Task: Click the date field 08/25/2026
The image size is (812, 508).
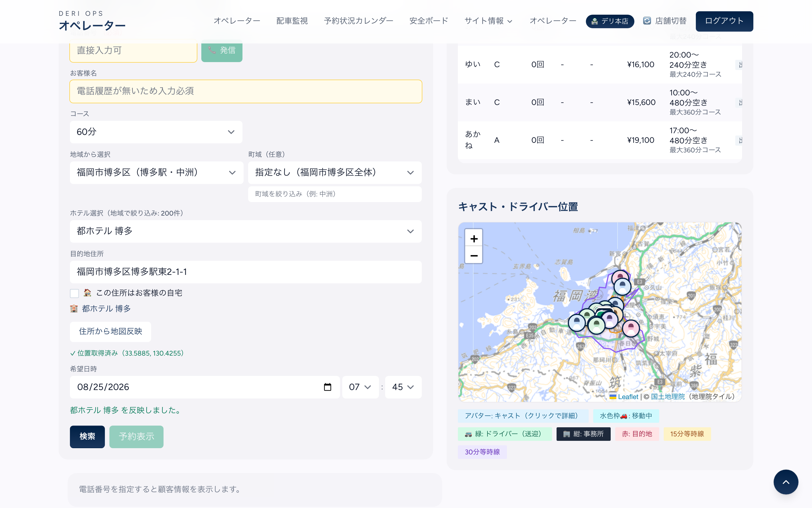Action: pyautogui.click(x=205, y=387)
